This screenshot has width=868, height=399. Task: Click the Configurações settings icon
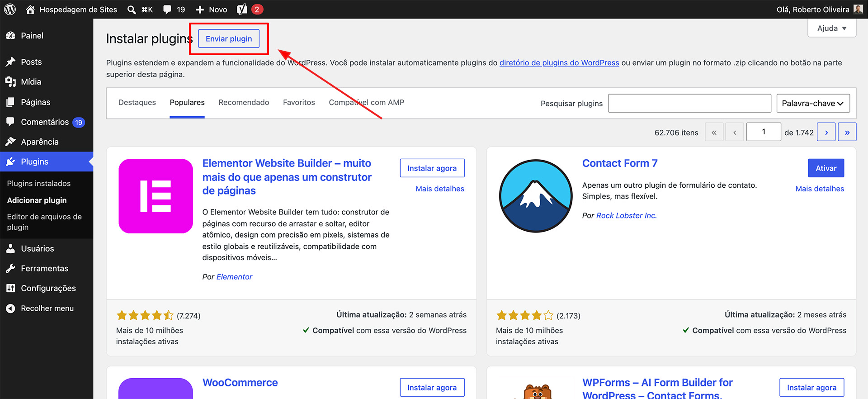[x=10, y=288]
